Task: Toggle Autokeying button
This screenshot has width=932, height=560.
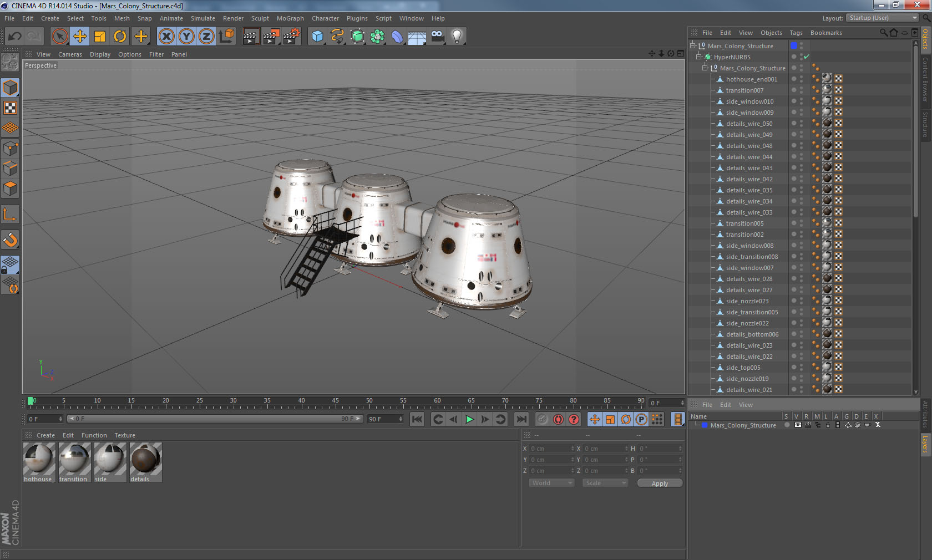Action: click(x=558, y=419)
